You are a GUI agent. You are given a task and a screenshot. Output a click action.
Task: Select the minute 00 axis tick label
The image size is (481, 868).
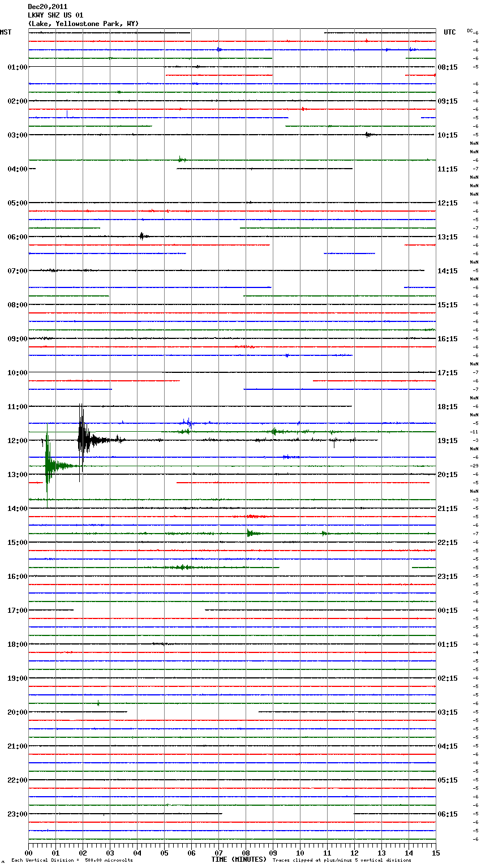[x=28, y=853]
